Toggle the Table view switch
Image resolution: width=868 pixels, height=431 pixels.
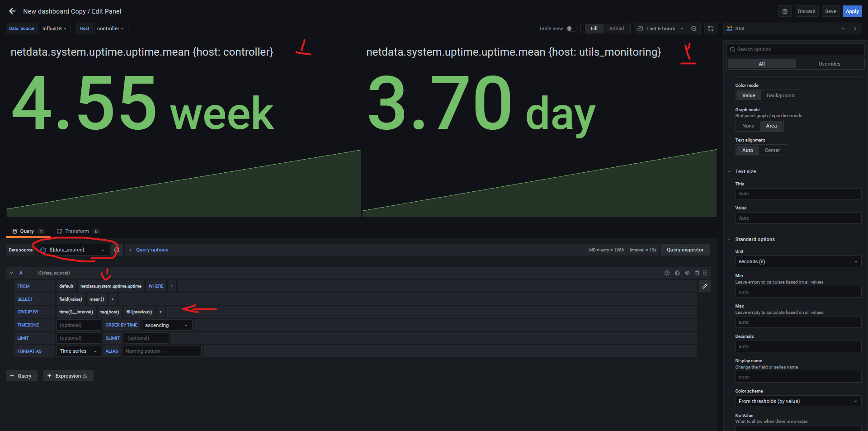571,28
